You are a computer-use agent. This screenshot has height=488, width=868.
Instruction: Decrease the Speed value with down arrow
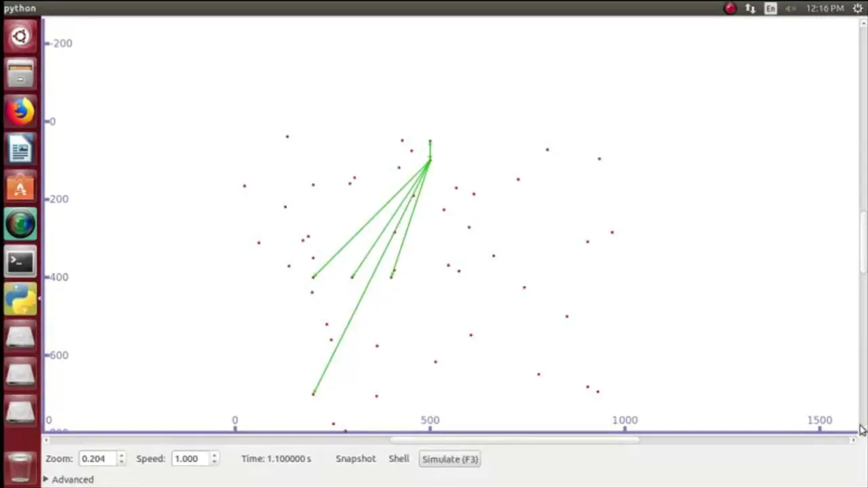click(214, 462)
